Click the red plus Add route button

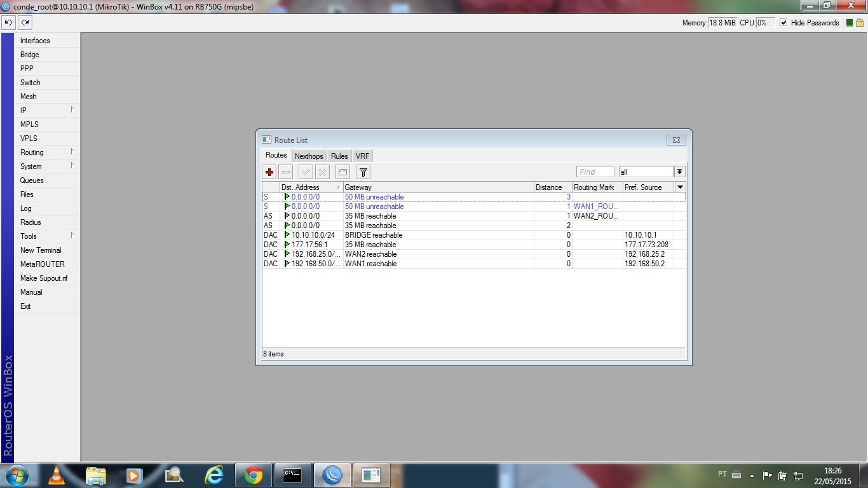pos(269,172)
